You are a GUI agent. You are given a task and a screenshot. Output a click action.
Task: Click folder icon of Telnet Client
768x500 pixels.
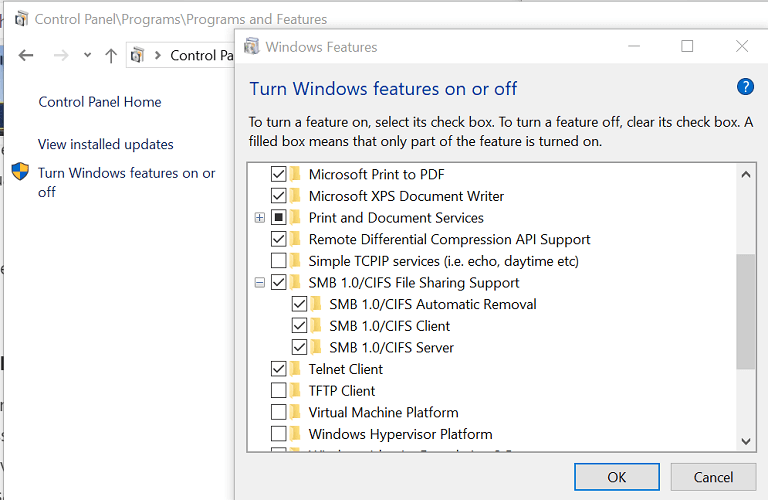click(x=295, y=368)
